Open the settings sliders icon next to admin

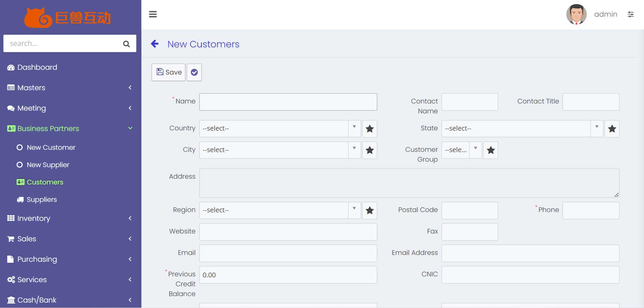tap(631, 14)
